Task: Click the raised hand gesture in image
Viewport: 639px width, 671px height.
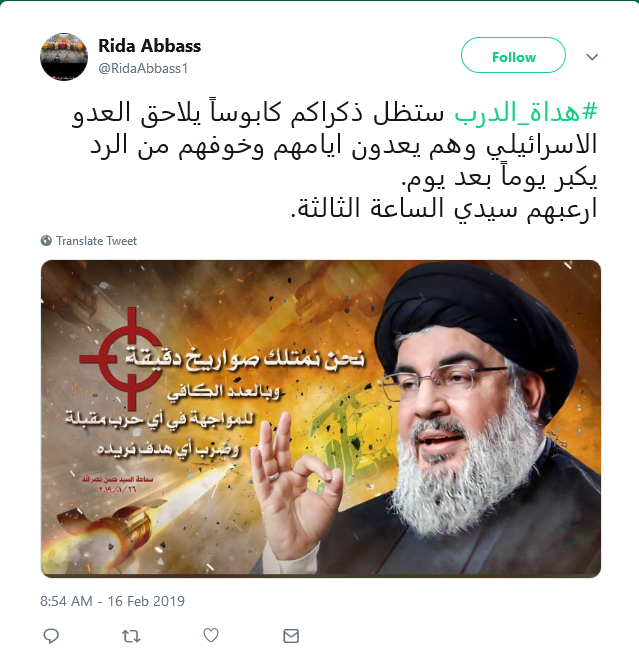Action: [295, 475]
